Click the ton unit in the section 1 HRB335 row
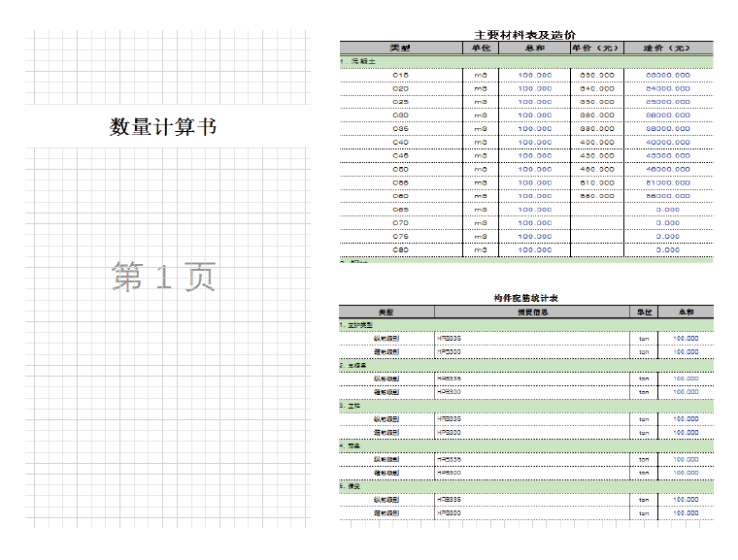The width and height of the screenshot is (738, 560). tap(644, 339)
